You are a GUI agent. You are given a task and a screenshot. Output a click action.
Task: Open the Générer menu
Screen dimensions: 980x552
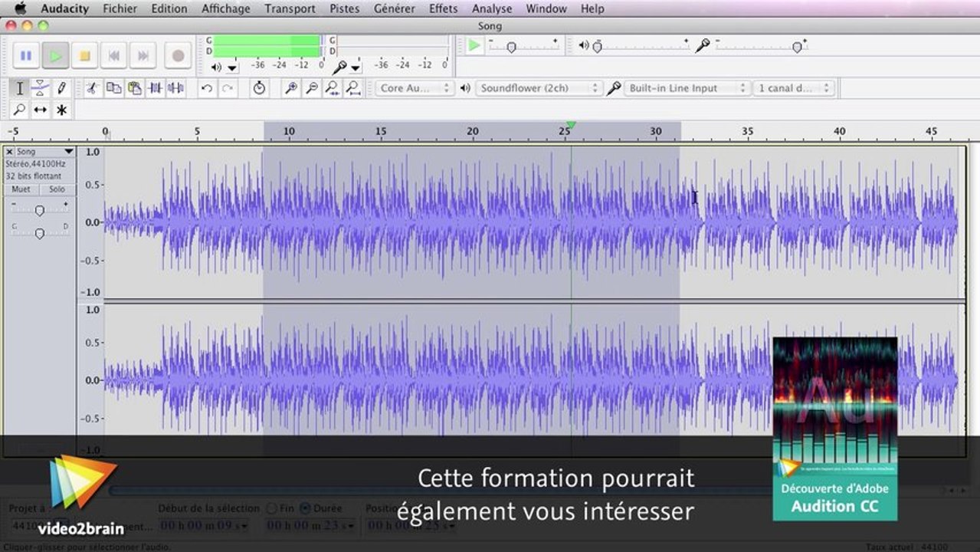395,8
